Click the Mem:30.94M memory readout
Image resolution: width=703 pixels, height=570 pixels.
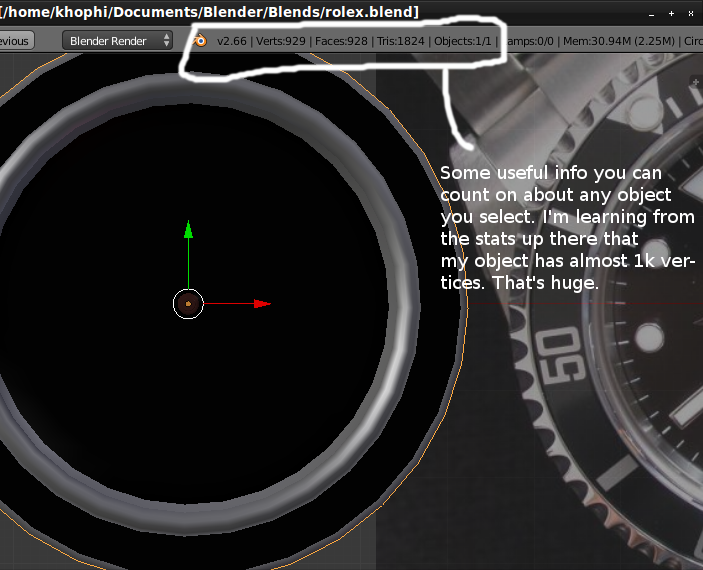click(x=594, y=41)
